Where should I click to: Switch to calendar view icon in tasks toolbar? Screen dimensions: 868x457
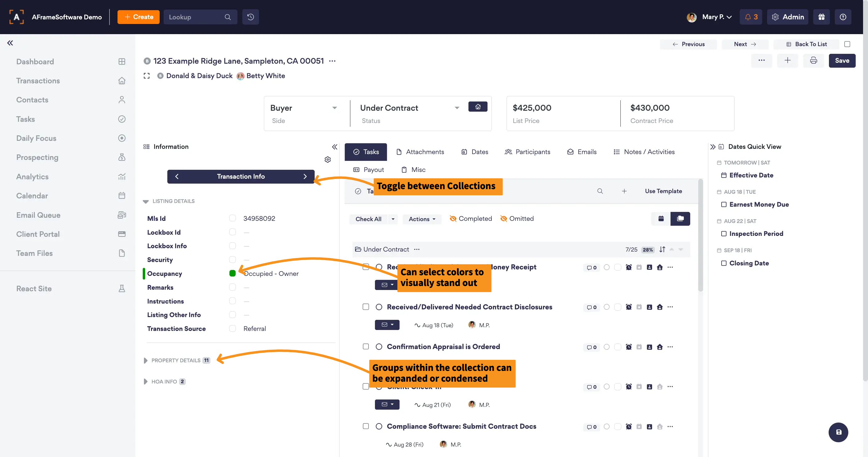661,219
